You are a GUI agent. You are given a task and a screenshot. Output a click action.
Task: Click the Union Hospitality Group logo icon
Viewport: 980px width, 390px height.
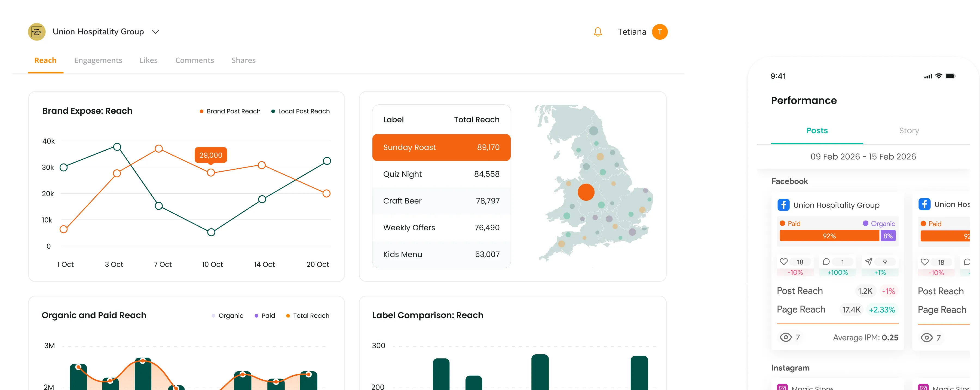[37, 32]
